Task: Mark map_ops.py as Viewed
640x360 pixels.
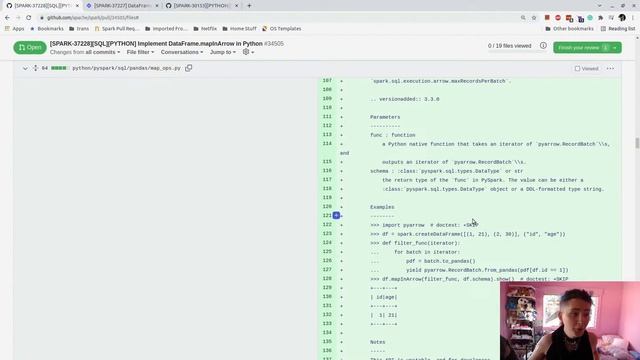Action: pos(587,69)
